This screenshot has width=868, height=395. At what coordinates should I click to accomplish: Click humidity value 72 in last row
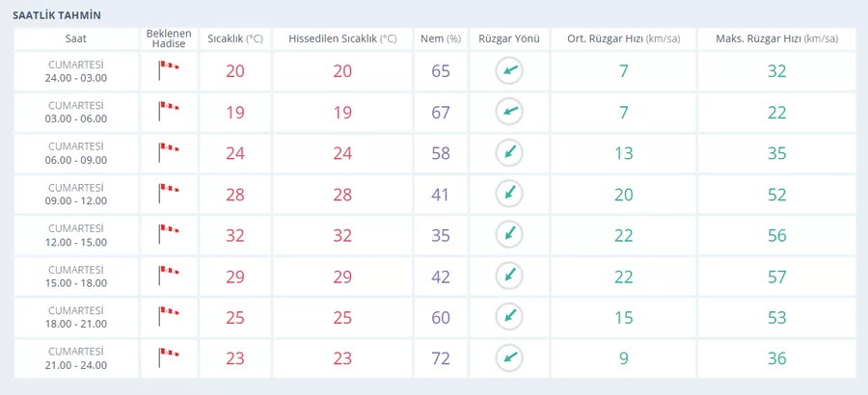point(441,358)
